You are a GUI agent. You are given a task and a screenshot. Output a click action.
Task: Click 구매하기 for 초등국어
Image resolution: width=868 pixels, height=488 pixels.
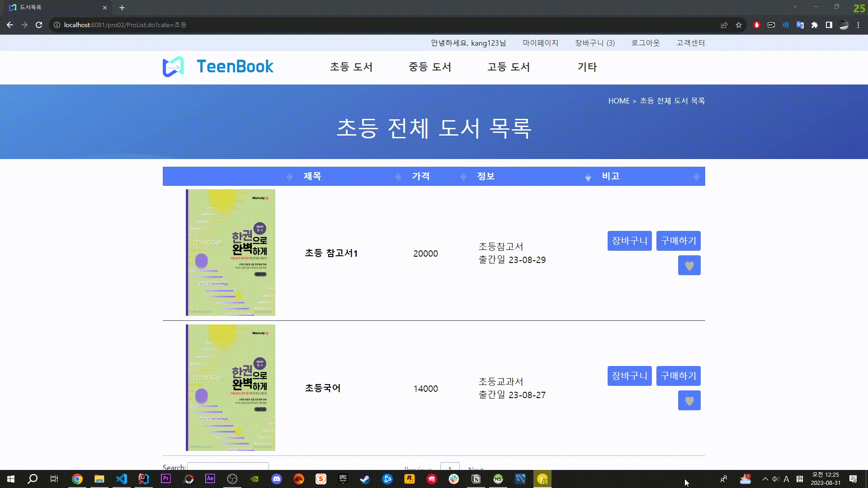click(678, 376)
